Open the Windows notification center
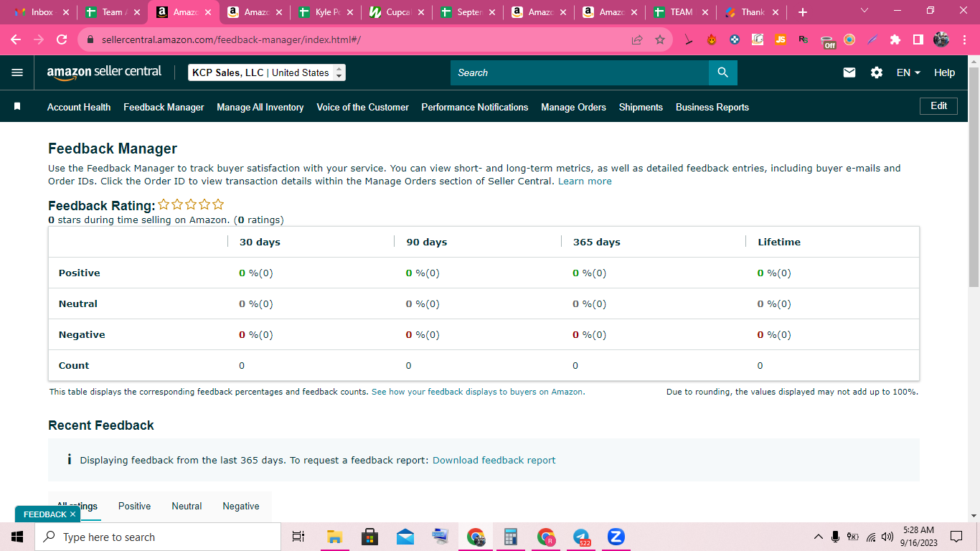 tap(956, 537)
